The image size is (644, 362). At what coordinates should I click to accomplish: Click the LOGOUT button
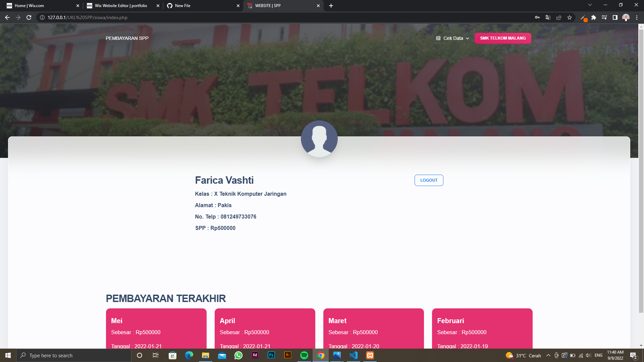[429, 180]
